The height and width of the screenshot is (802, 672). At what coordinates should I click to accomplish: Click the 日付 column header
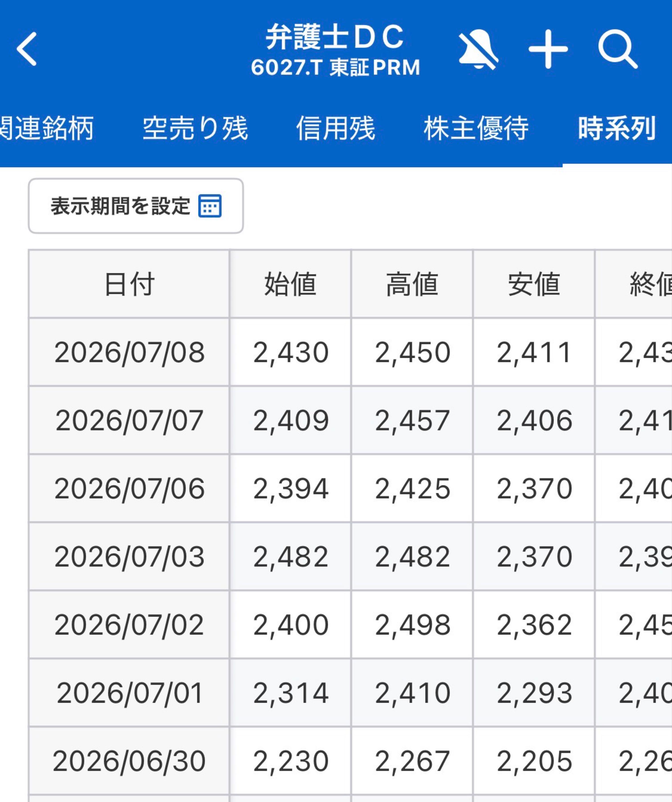point(129,284)
